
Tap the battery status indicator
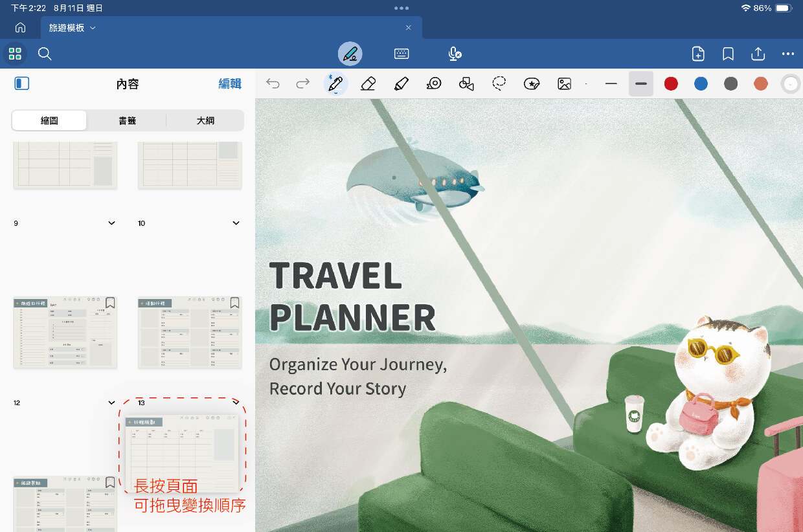[x=784, y=8]
